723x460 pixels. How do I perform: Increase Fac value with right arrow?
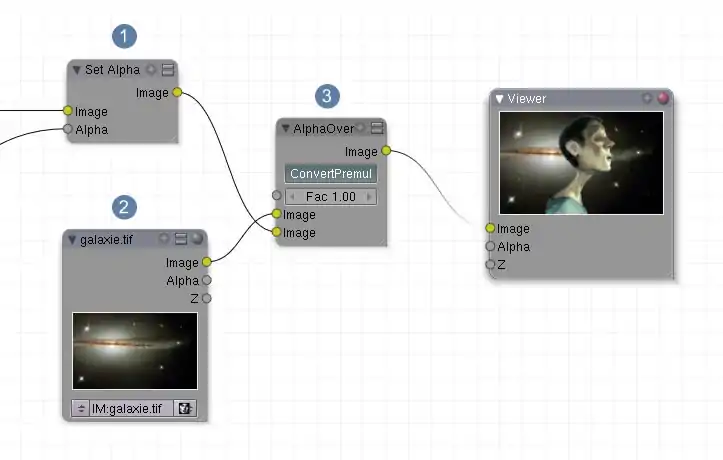point(369,197)
